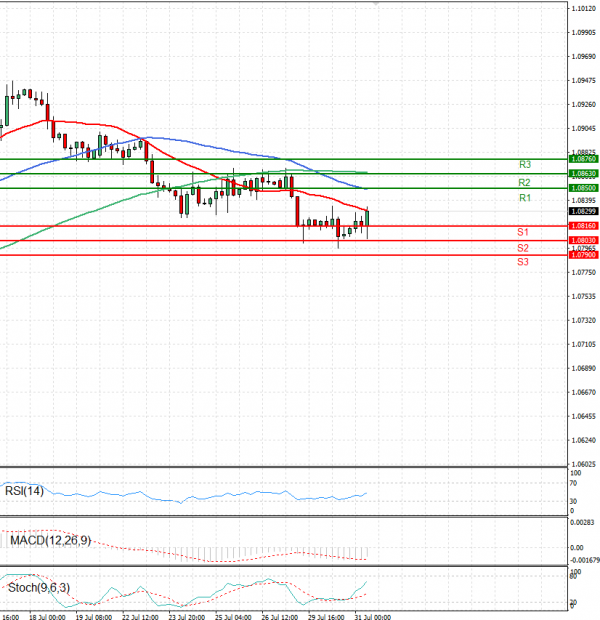Click the 29 Jul 16:00 time label
The height and width of the screenshot is (620, 600).
[326, 617]
